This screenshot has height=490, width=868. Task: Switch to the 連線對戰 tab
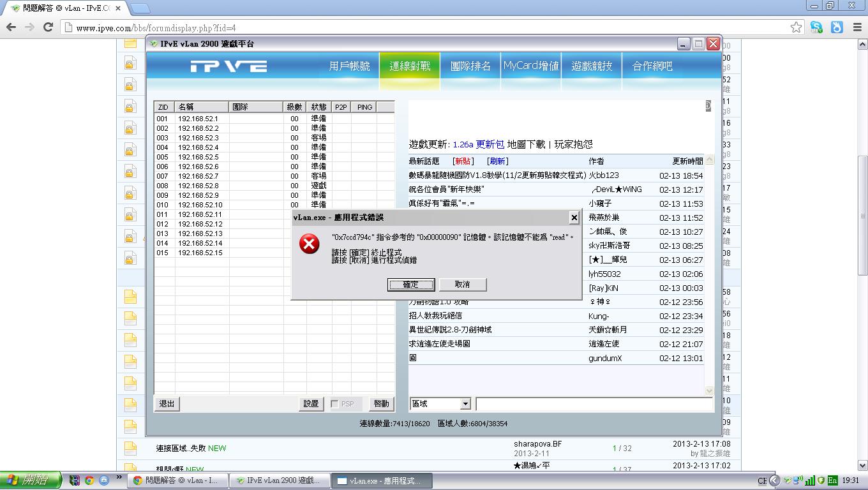click(x=410, y=66)
